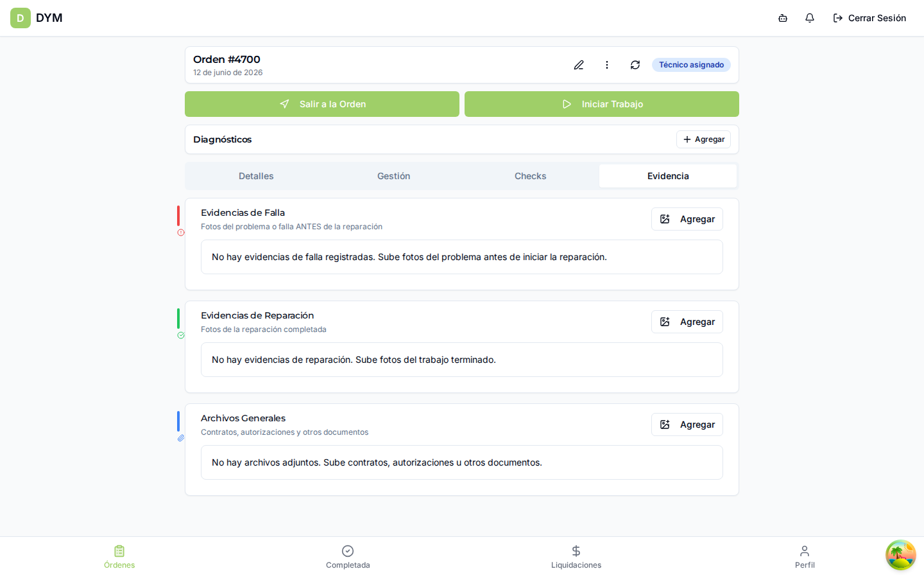The image size is (924, 578).
Task: Open Liquidaciones from the bottom navigation
Action: tap(576, 557)
